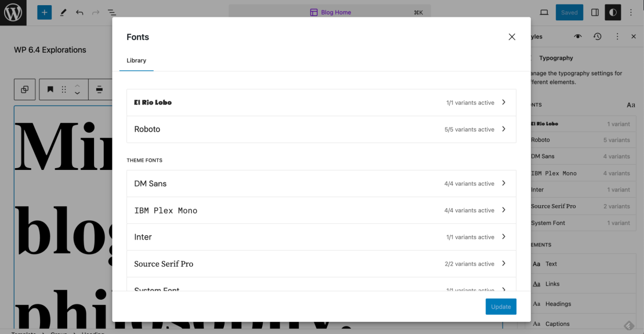Redo the last change
Image resolution: width=644 pixels, height=334 pixels.
95,12
